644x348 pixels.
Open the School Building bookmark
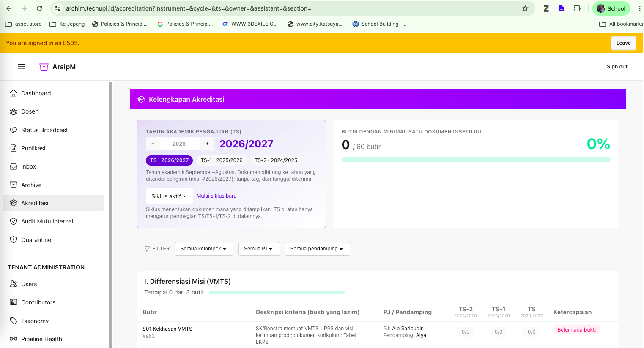[x=379, y=24]
